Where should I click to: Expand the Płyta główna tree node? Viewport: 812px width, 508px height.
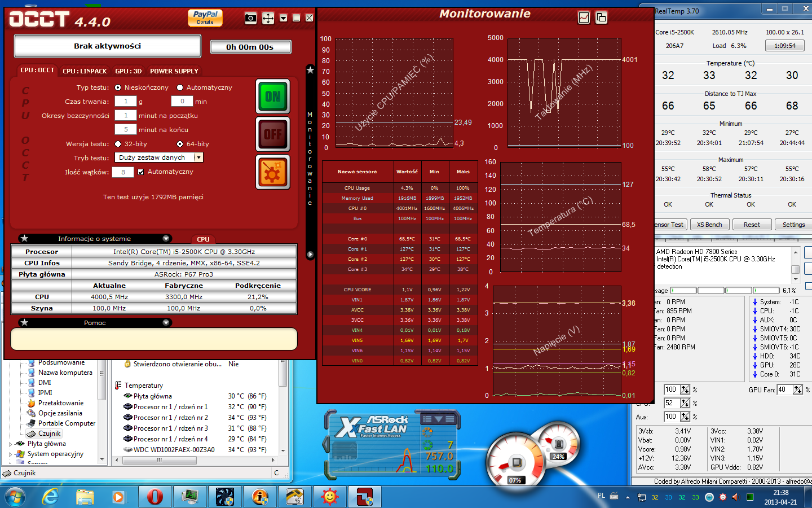11,444
